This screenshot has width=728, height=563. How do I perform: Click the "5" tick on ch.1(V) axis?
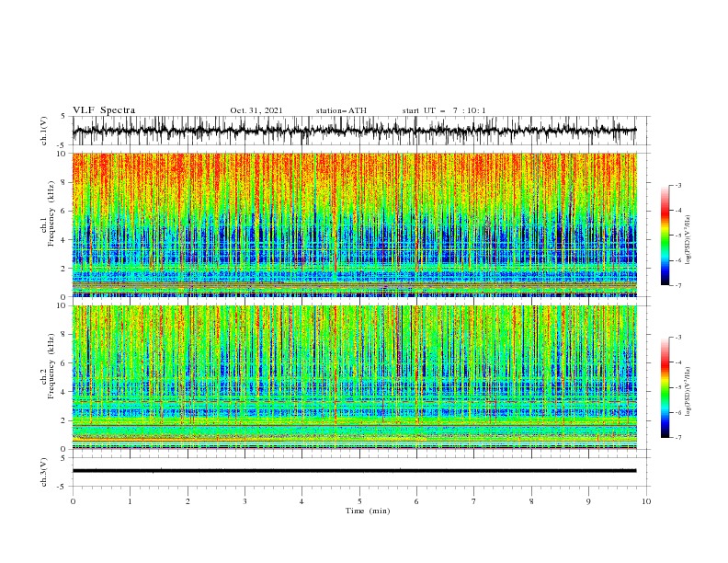coord(65,117)
